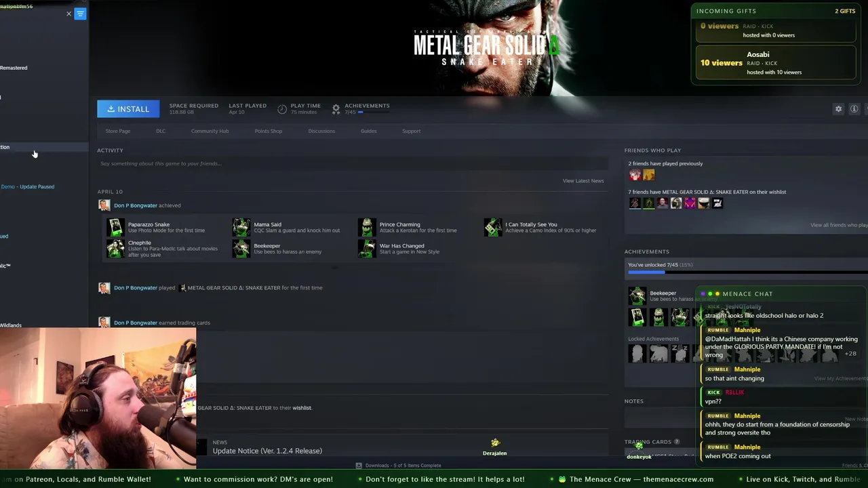Click the locked achievement icon showing Zz
Screen dimensions: 868x488
tap(680, 353)
